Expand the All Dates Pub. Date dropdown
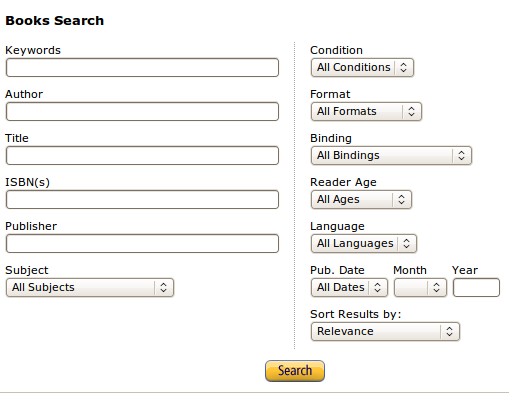The image size is (509, 393). pos(349,288)
